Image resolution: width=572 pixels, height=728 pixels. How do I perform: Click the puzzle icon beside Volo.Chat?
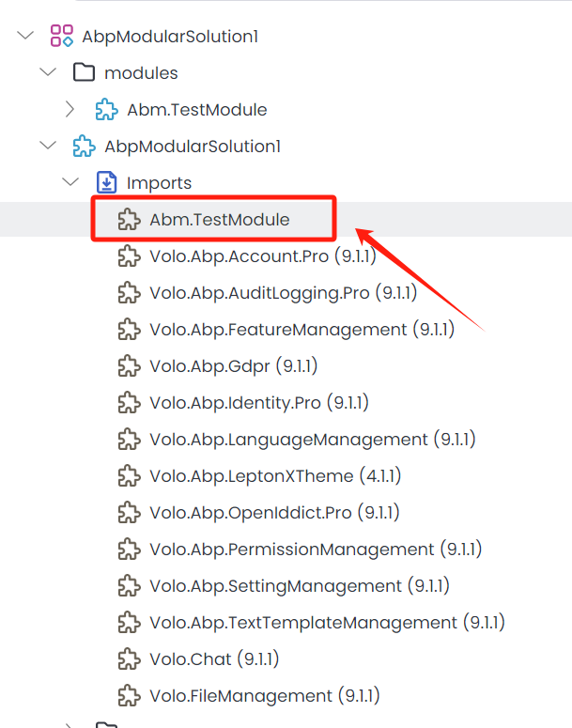tap(130, 659)
